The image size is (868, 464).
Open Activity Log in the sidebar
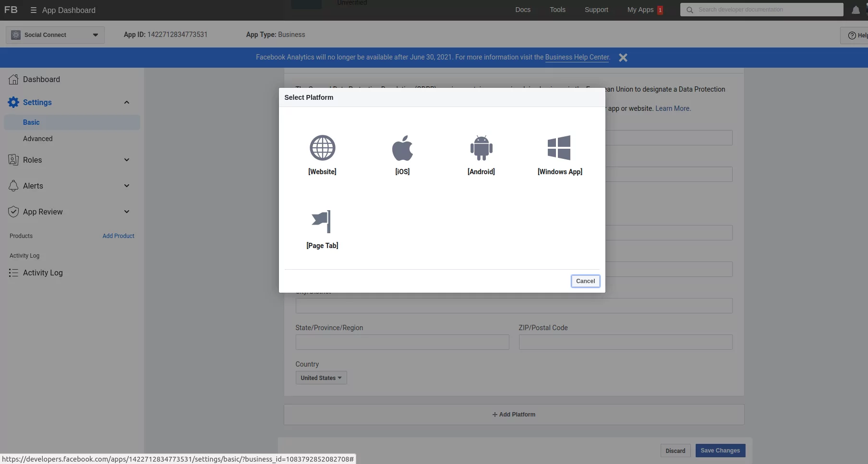[x=43, y=273]
